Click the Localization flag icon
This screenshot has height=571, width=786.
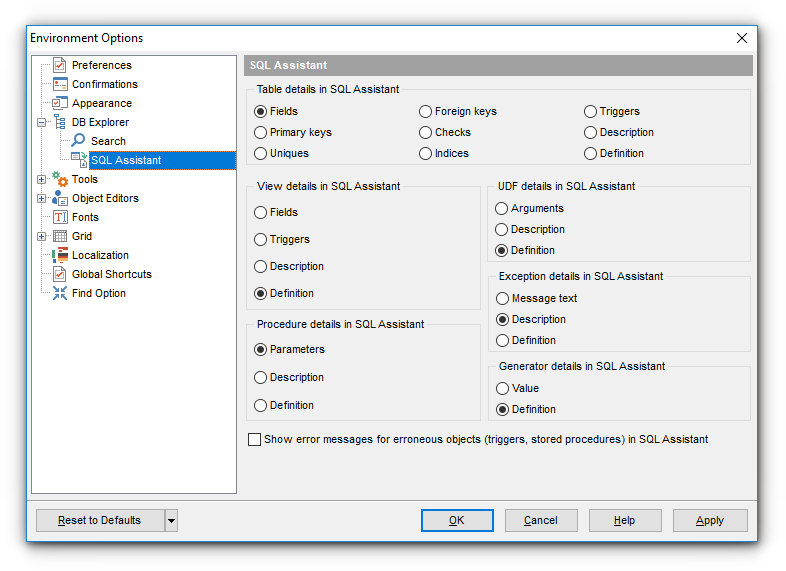coord(60,255)
